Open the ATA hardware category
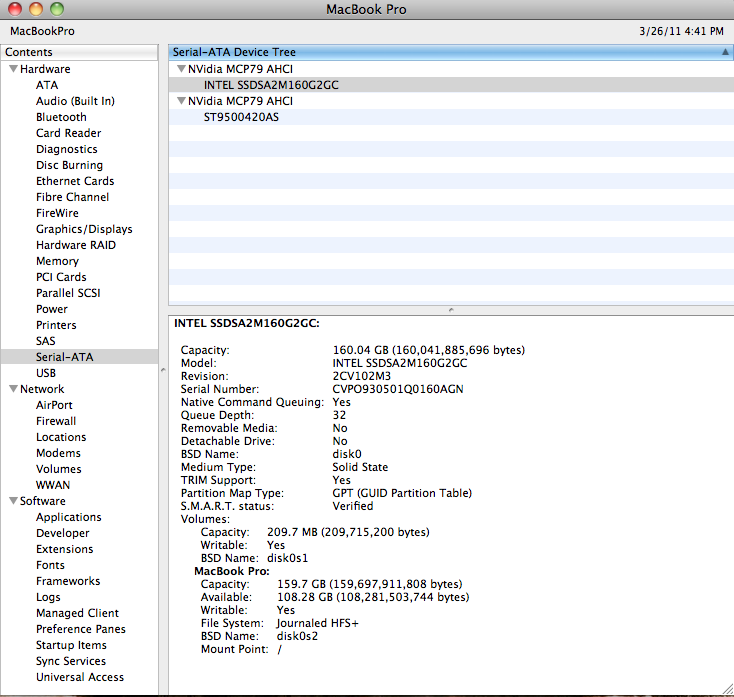This screenshot has height=697, width=734. (47, 85)
